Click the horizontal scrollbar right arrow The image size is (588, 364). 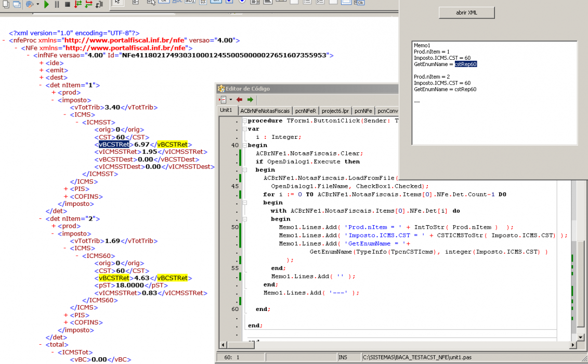coord(572,345)
